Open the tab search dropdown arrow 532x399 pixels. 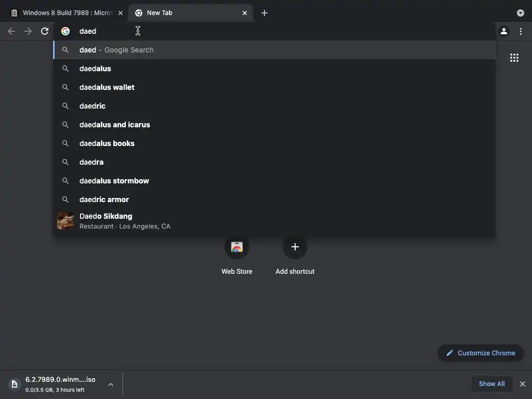click(521, 13)
